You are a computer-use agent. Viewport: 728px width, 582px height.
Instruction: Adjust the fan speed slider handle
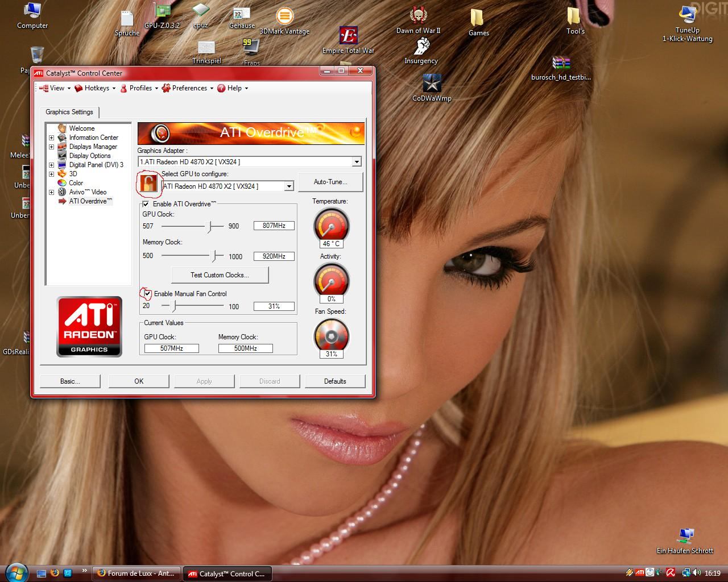(x=174, y=306)
